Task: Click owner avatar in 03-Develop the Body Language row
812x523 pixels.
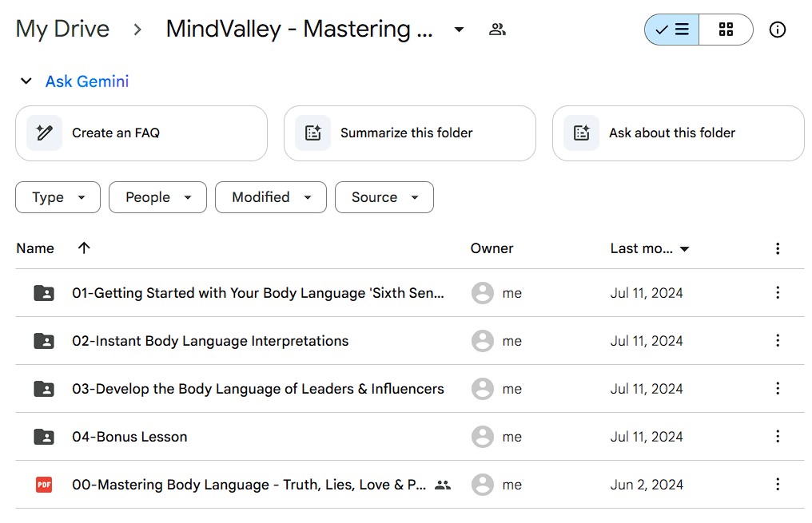Action: (x=482, y=389)
